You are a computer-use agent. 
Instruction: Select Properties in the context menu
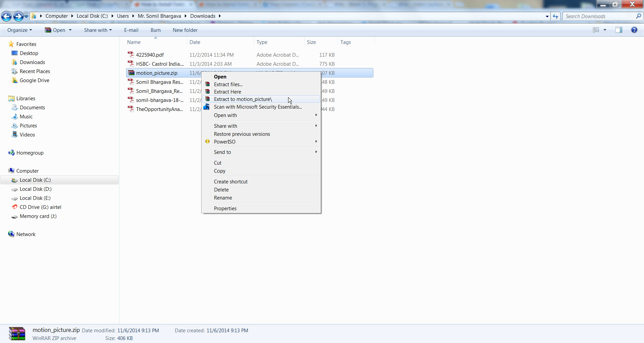[x=225, y=209]
